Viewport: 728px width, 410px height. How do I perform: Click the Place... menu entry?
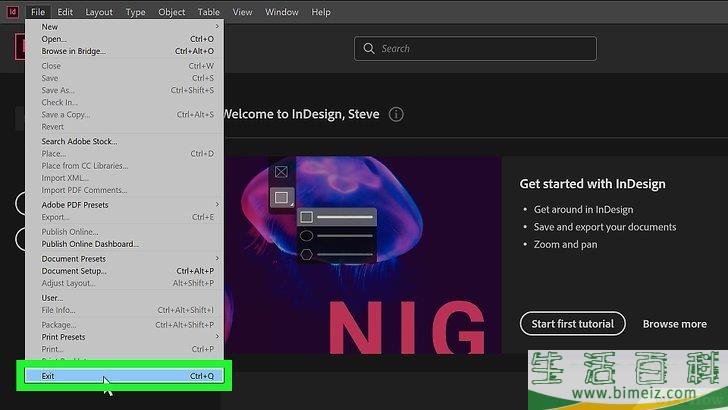(x=124, y=153)
